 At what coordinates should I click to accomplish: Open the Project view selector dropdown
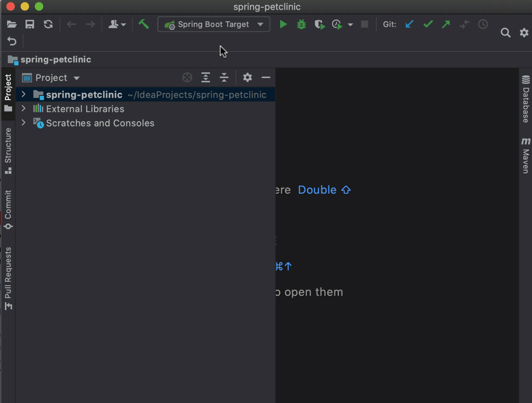51,78
